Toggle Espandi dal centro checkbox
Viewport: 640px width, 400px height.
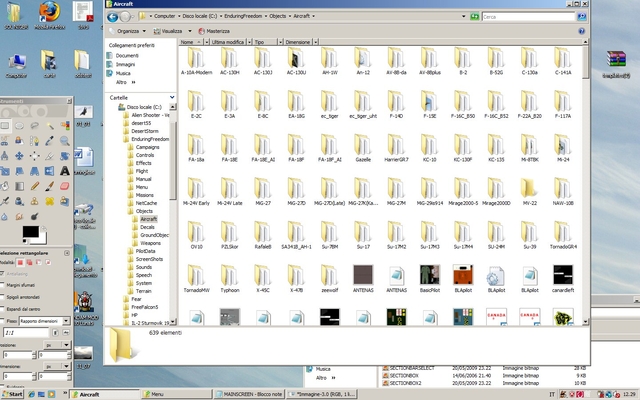[2, 309]
